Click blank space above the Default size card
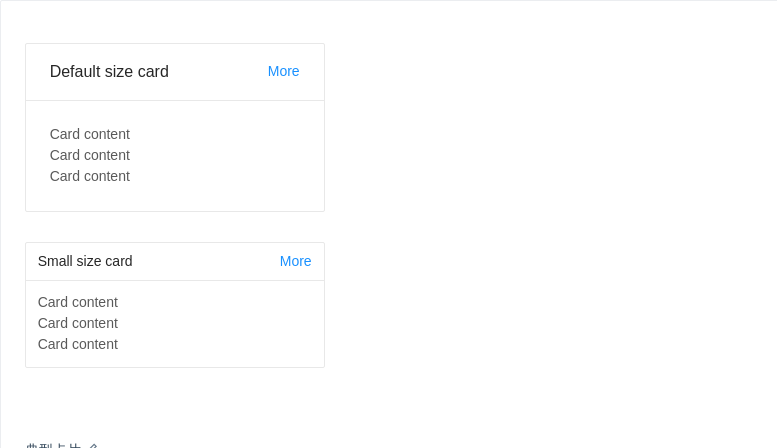Viewport: 777px width, 448px height. pyautogui.click(x=175, y=22)
